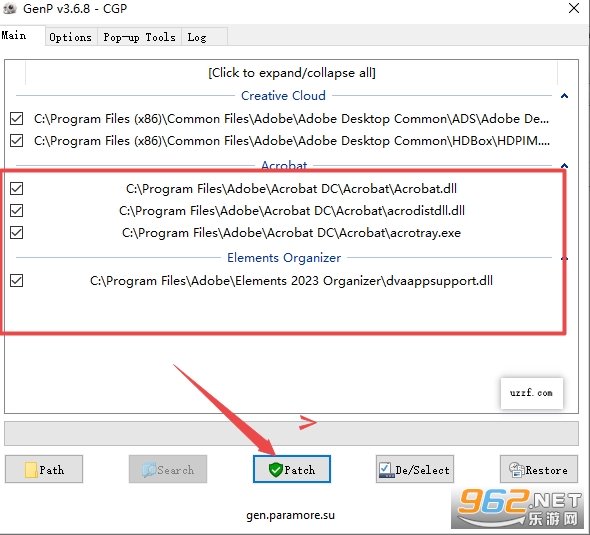Click the progress bar below file list
This screenshot has width=590, height=535.
tap(291, 433)
